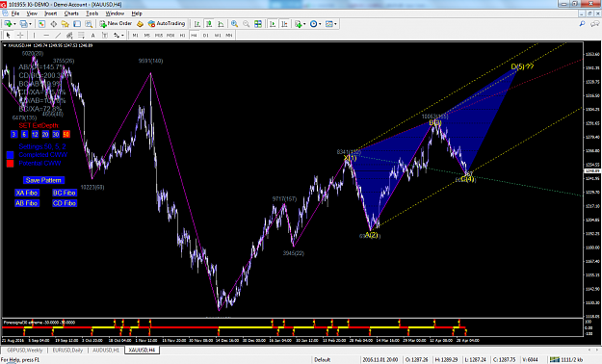Select the text 'A' tool
The width and height of the screenshot is (602, 364).
click(x=92, y=36)
